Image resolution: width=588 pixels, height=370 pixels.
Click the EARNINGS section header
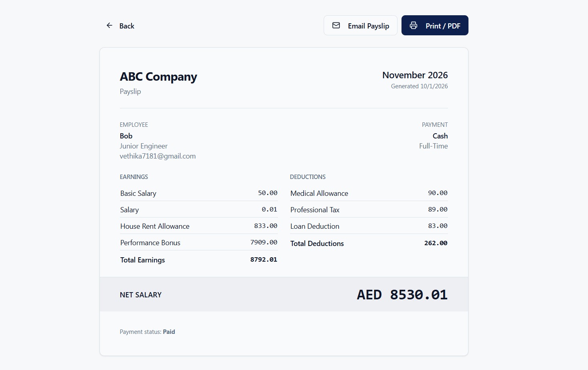(x=134, y=177)
